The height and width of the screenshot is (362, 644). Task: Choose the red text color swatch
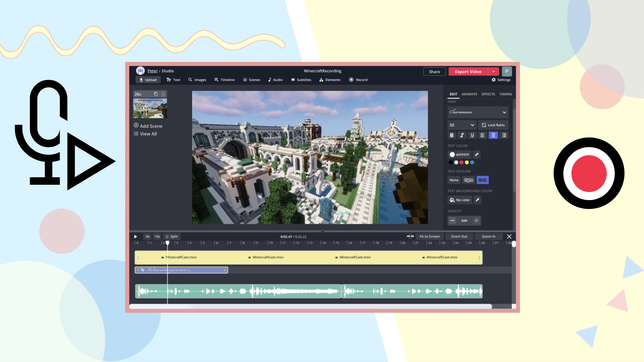pos(462,162)
